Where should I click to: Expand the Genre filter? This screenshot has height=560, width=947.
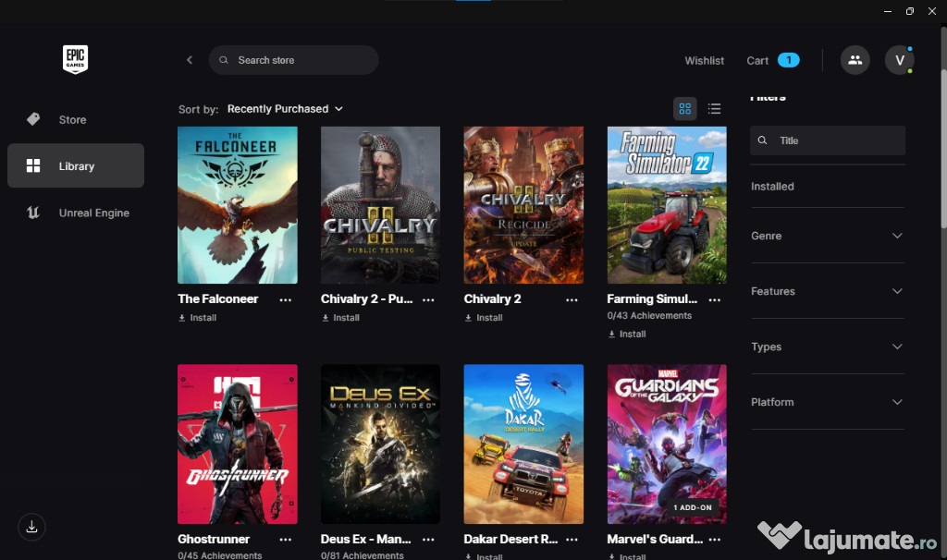828,236
